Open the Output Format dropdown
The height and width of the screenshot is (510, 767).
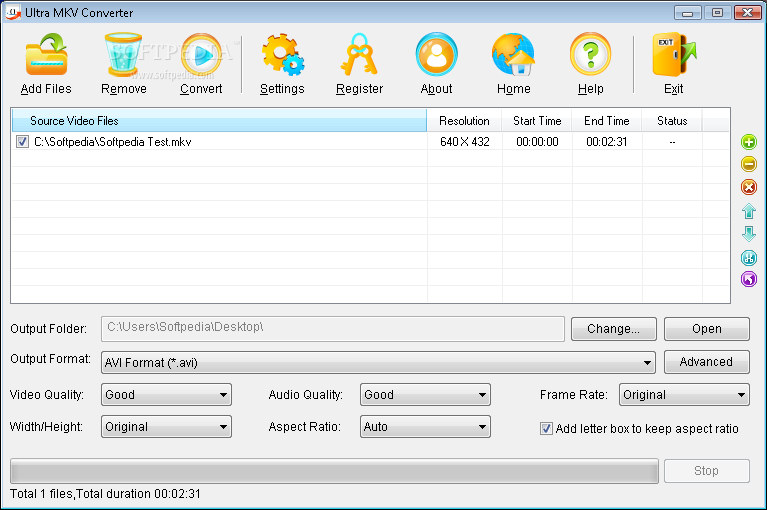tap(378, 362)
